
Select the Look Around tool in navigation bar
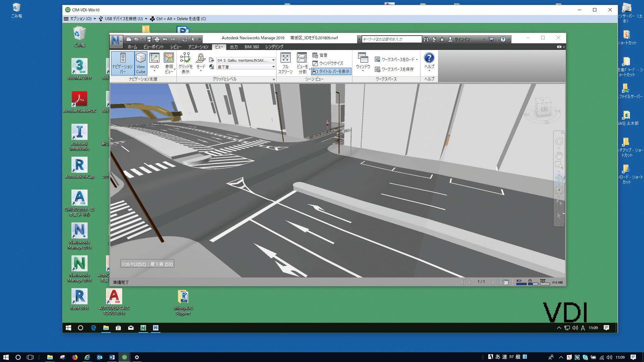tap(559, 191)
